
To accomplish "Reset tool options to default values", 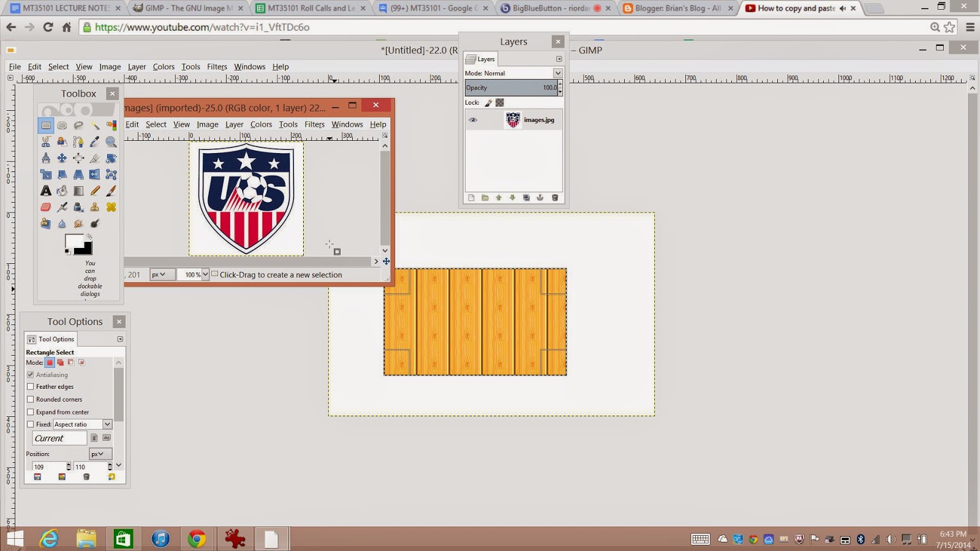I will click(111, 477).
